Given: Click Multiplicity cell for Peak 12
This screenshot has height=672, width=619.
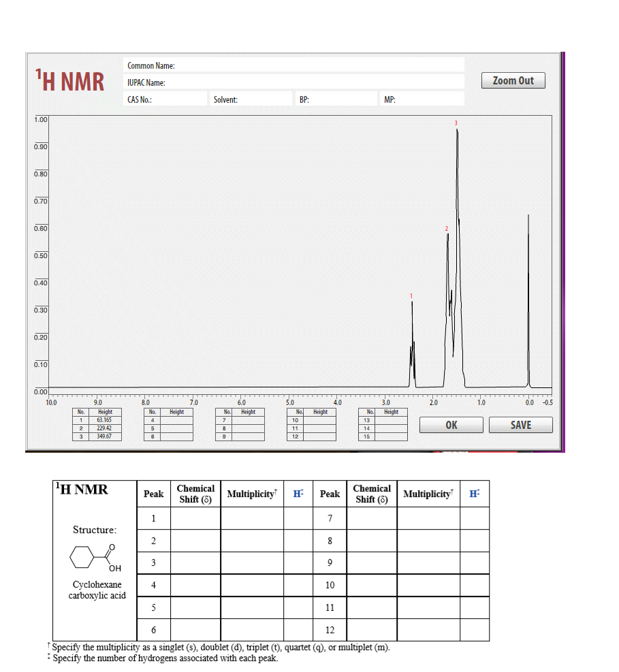Looking at the screenshot, I should tap(428, 630).
